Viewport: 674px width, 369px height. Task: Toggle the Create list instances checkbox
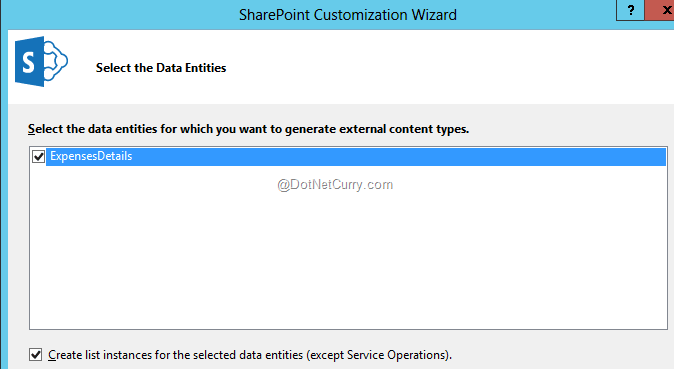[36, 355]
